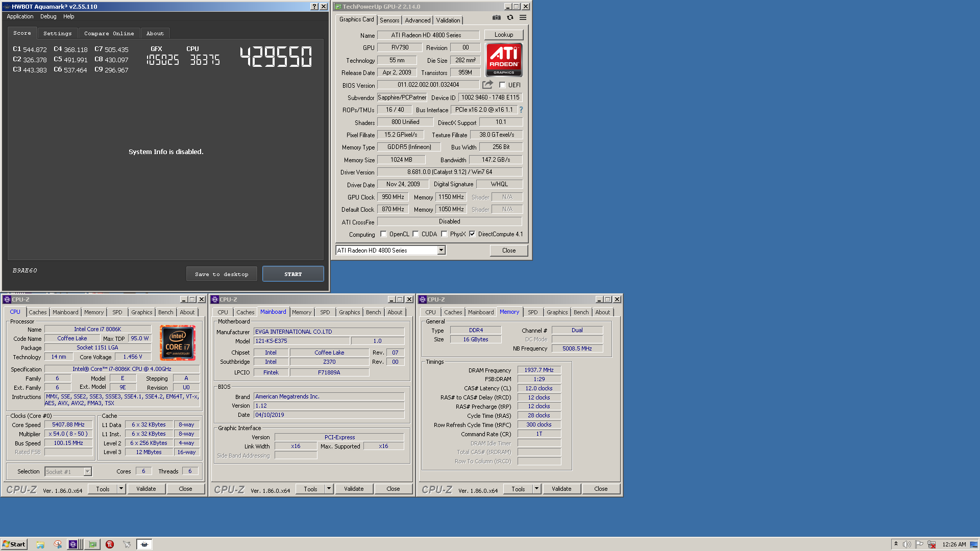This screenshot has width=980, height=551.
Task: Click the DRAM Frequency 1937.7 MHz value
Action: (539, 370)
